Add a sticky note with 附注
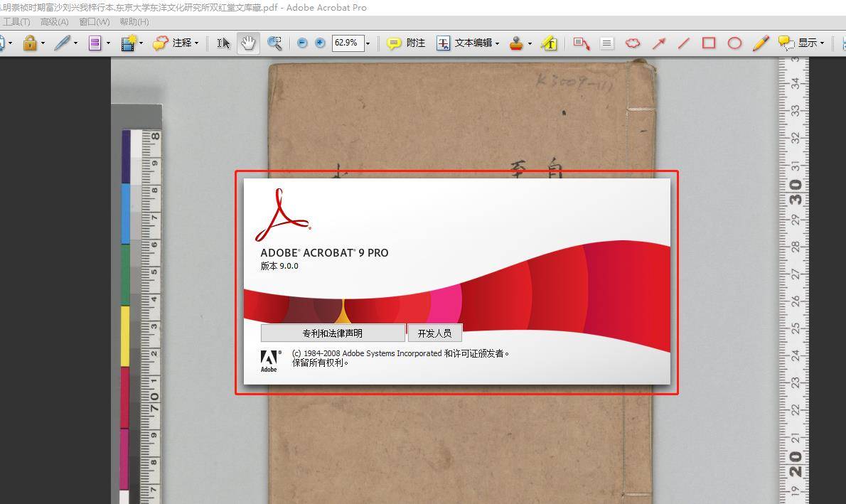 pos(406,43)
